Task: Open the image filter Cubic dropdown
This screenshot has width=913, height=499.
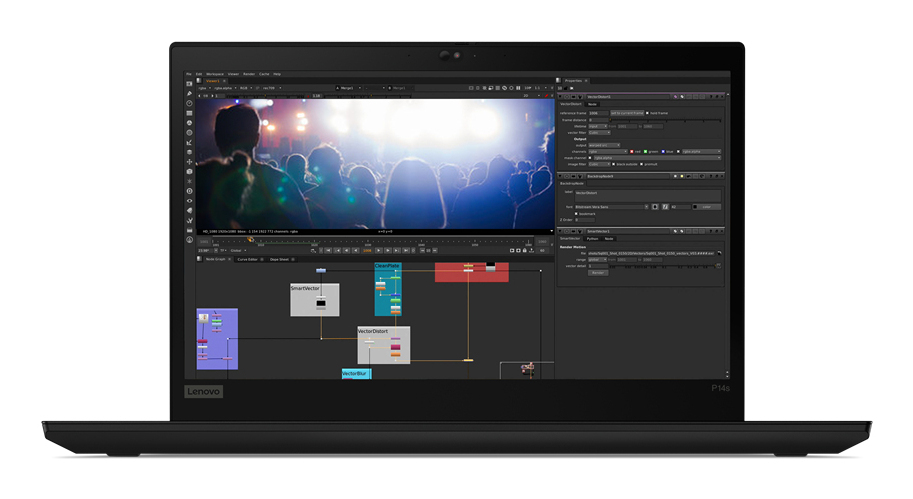Action: [599, 164]
